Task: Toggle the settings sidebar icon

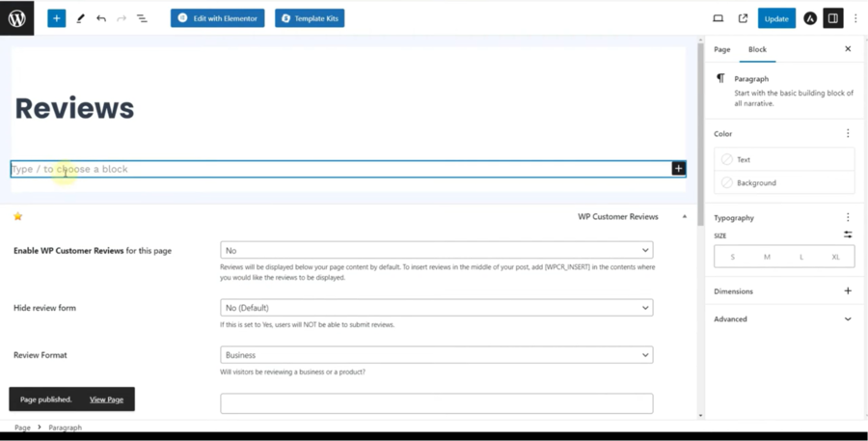Action: click(x=833, y=18)
